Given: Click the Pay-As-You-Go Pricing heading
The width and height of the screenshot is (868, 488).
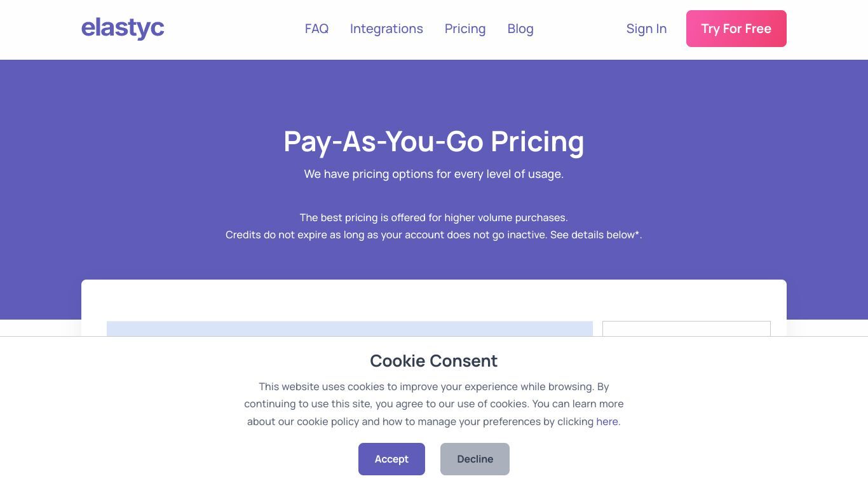Looking at the screenshot, I should 434,141.
